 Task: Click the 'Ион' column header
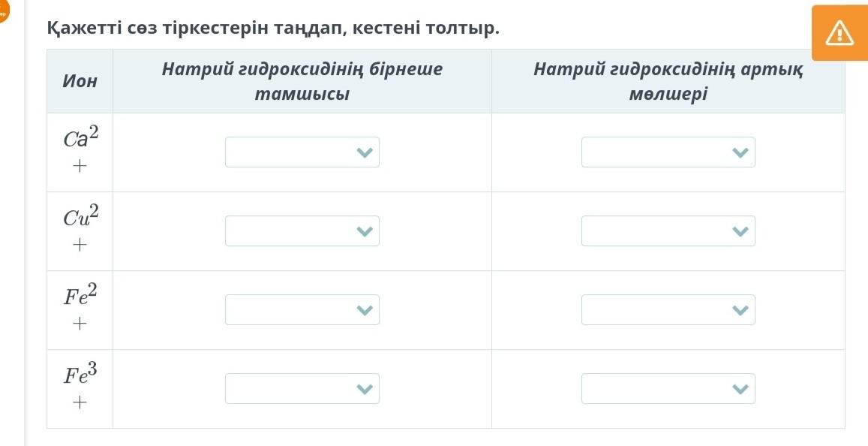tap(80, 82)
